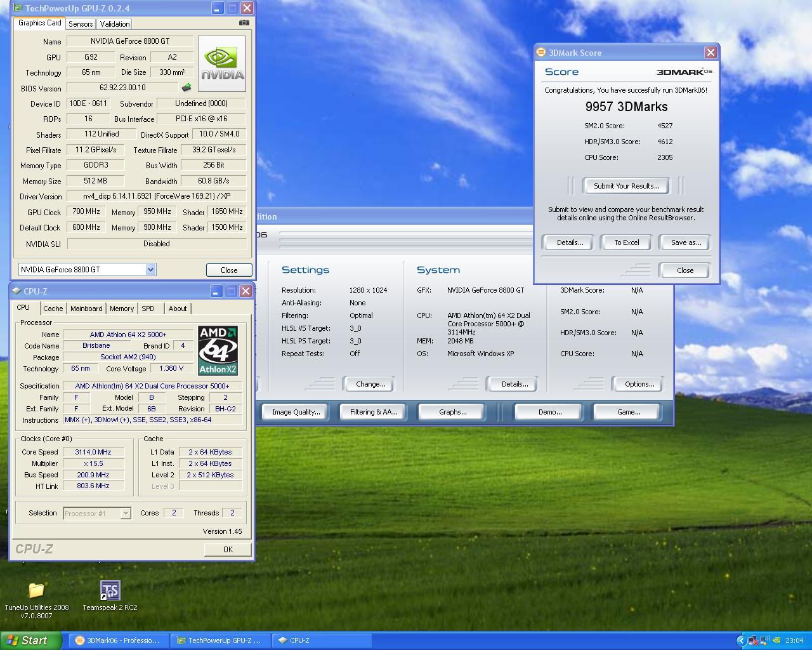Click the Bus Interface PCI-E x16 field
Image resolution: width=812 pixels, height=650 pixels.
pos(202,119)
